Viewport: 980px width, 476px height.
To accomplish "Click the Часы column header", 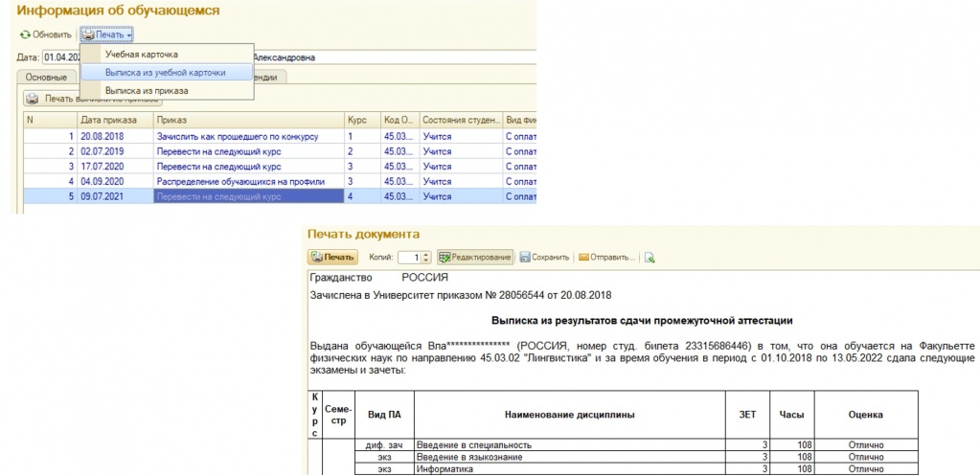I will coord(792,415).
